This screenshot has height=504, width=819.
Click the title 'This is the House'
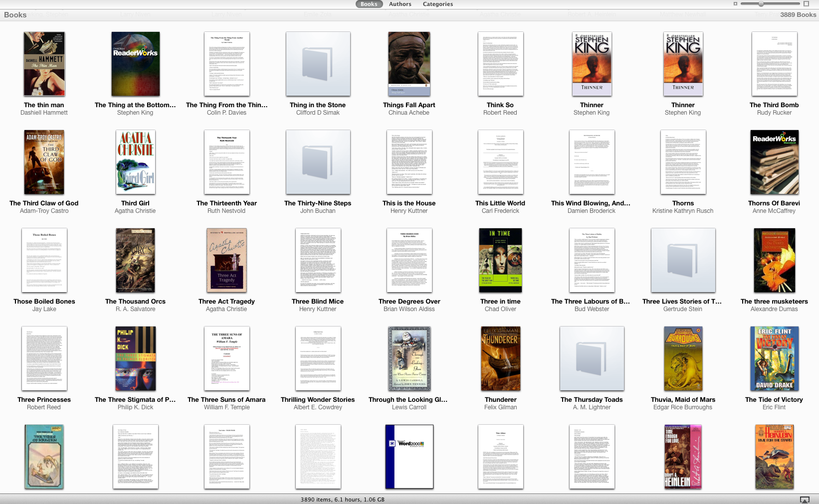[x=409, y=203]
